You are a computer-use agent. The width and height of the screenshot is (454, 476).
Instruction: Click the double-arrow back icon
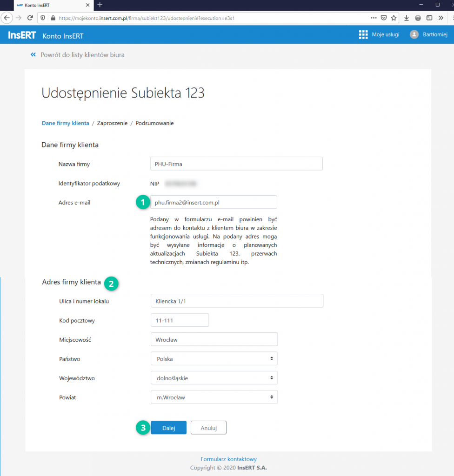33,55
